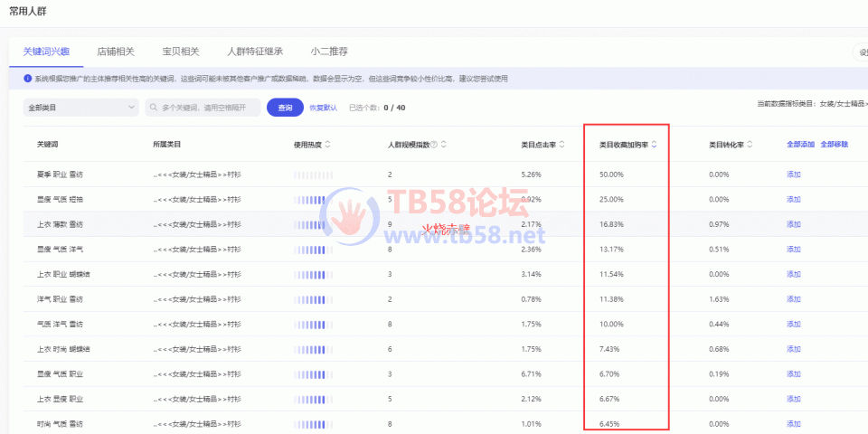
Task: Click the usage heat bar for 上衣 薄款 雪纺
Action: coord(314,224)
